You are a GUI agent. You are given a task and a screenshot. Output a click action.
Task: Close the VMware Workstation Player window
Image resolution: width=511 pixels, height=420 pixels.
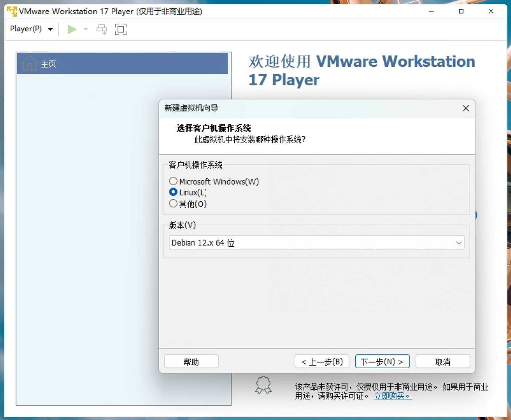pos(491,11)
